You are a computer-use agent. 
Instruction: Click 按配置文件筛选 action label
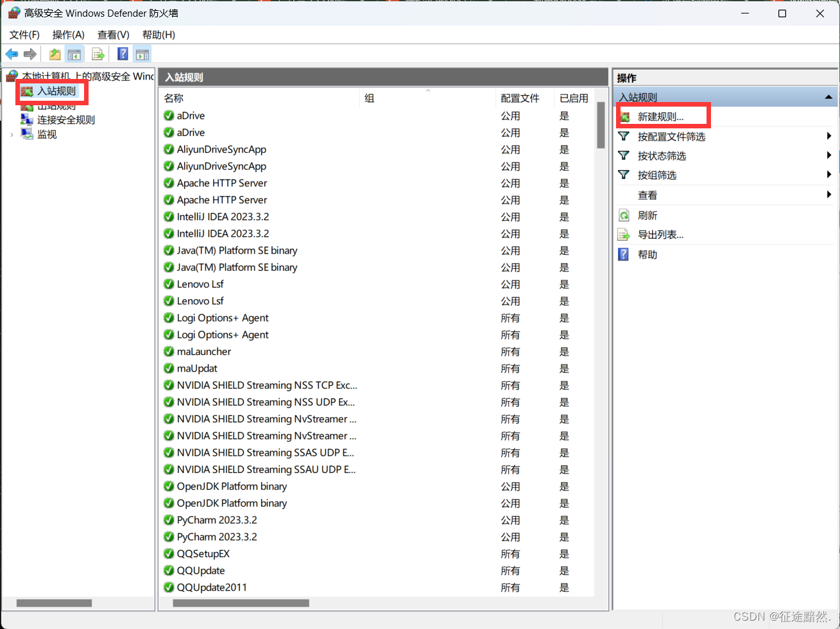coord(671,136)
